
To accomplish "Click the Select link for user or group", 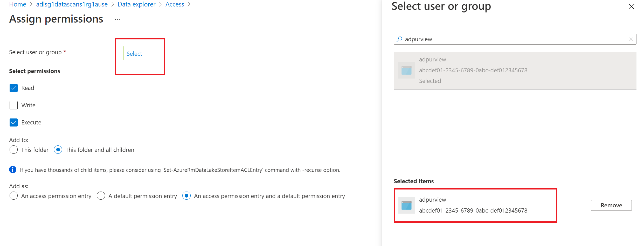I will click(x=134, y=54).
